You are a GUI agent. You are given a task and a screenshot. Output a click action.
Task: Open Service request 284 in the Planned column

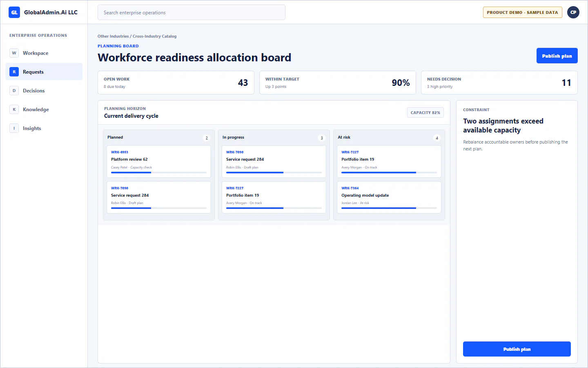click(159, 197)
